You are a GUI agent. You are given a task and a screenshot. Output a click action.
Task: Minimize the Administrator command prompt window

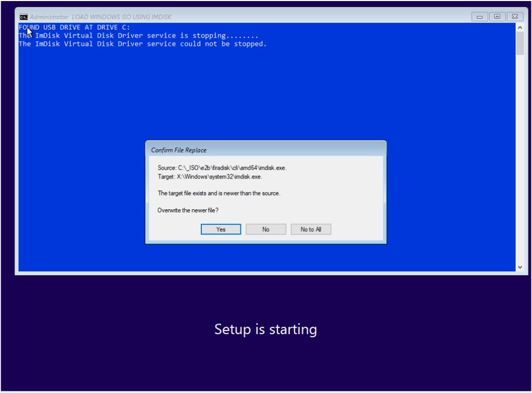pos(479,17)
